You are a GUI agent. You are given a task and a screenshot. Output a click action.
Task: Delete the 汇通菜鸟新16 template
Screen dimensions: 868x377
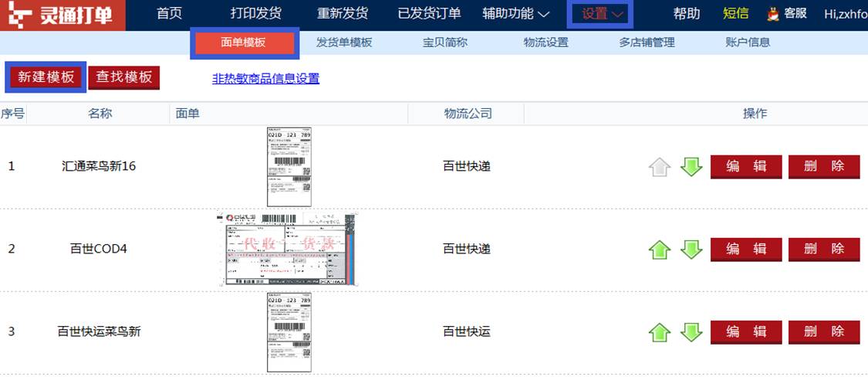[824, 166]
